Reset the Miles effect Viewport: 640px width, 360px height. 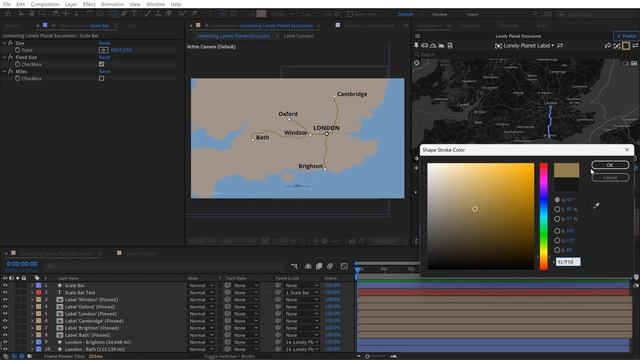coord(104,71)
